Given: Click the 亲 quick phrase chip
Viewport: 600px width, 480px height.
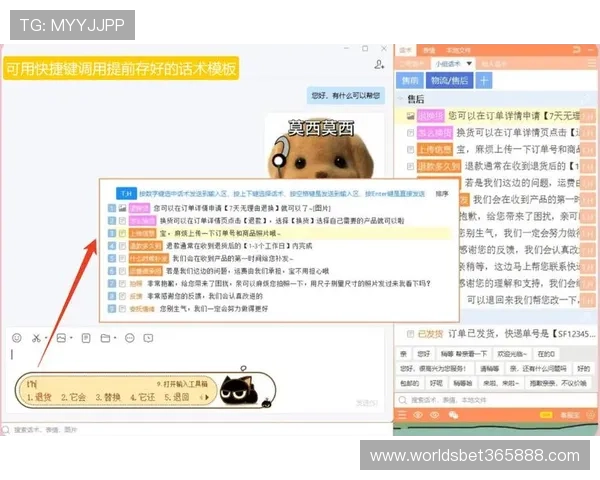Looking at the screenshot, I should point(403,354).
